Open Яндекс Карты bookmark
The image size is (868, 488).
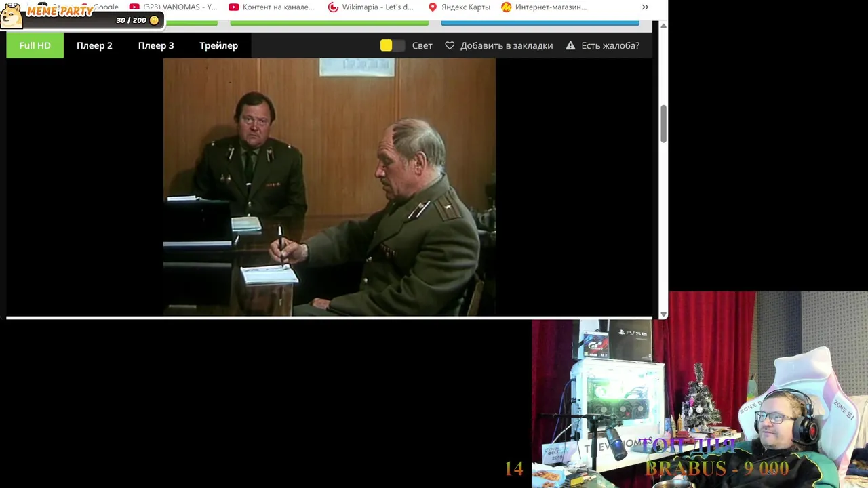pos(459,7)
